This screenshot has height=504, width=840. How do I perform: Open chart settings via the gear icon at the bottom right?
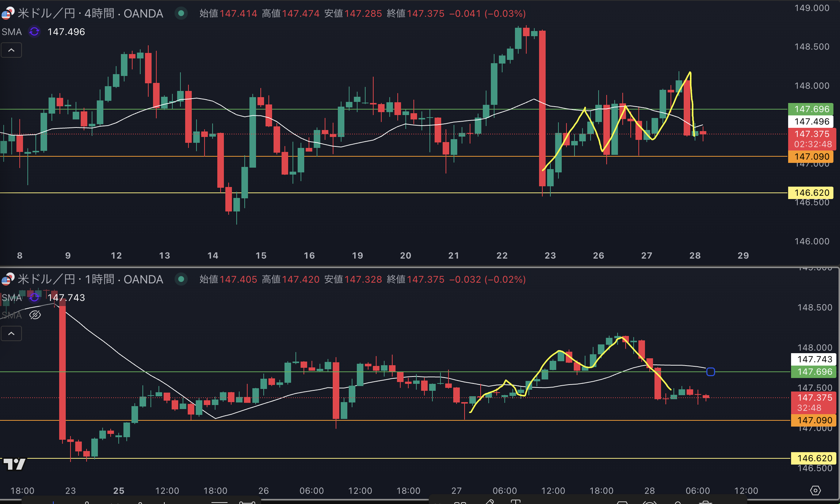[x=816, y=490]
